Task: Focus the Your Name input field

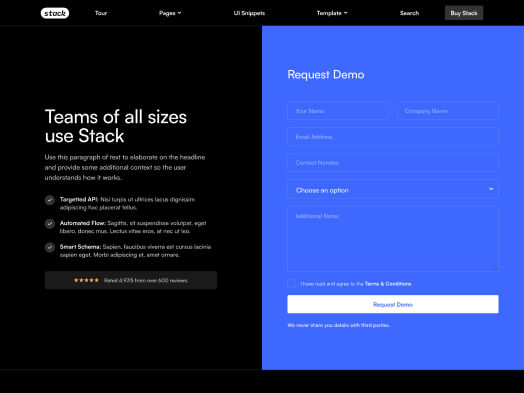Action: coord(338,111)
